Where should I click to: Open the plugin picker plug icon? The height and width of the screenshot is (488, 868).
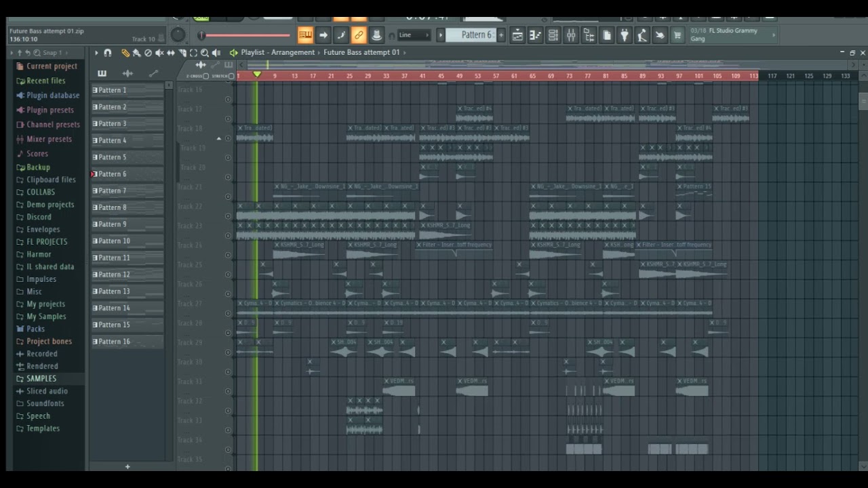click(x=625, y=35)
